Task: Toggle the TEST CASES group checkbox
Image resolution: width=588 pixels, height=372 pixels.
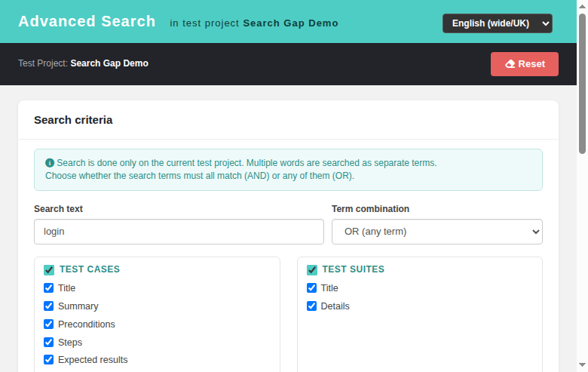Action: 49,269
